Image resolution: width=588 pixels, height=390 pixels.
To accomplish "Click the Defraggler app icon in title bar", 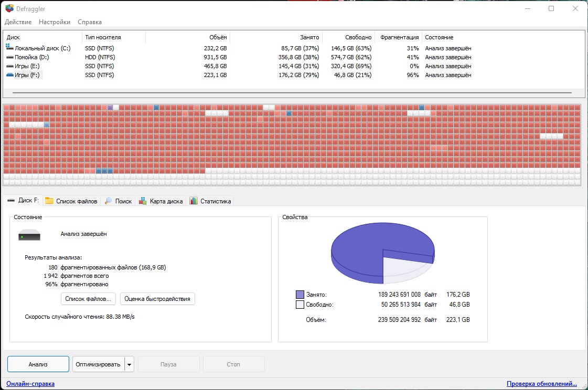I will [x=9, y=8].
